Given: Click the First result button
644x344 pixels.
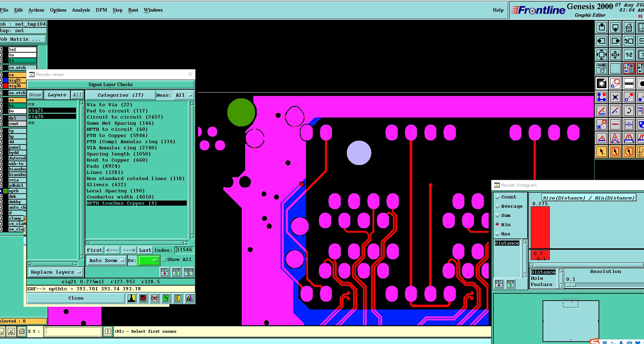Looking at the screenshot, I should coord(95,250).
